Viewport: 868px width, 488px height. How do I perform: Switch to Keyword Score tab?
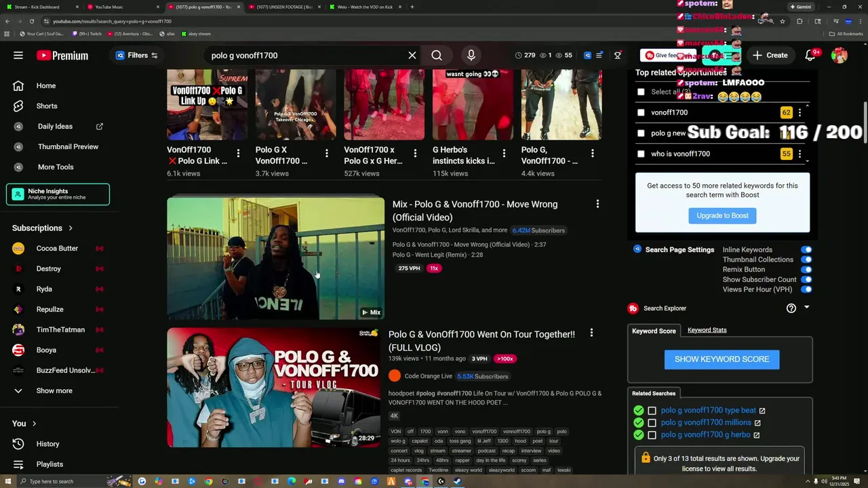(x=654, y=331)
